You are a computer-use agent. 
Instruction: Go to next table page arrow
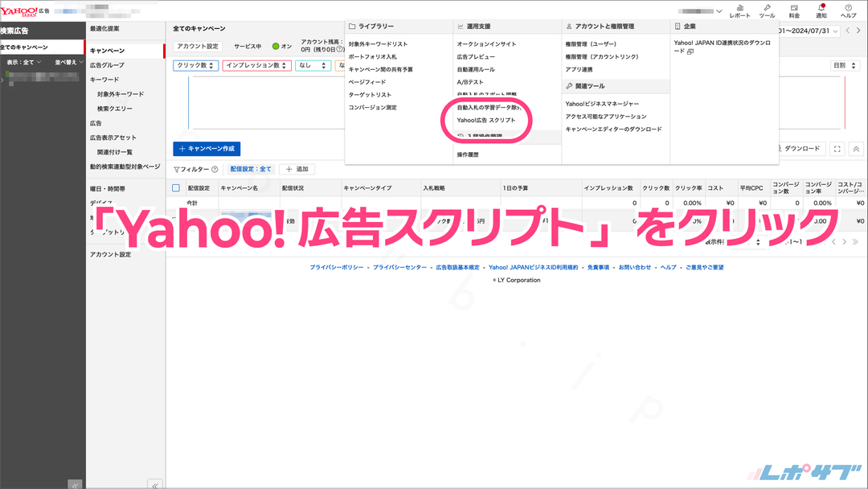click(844, 242)
